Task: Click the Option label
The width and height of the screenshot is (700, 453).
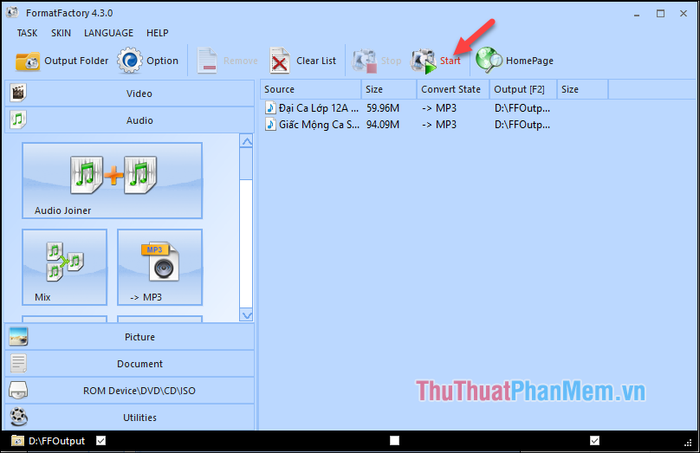Action: tap(162, 61)
